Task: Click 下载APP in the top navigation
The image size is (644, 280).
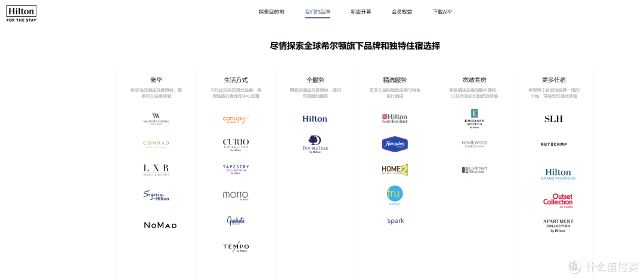Action: (442, 12)
